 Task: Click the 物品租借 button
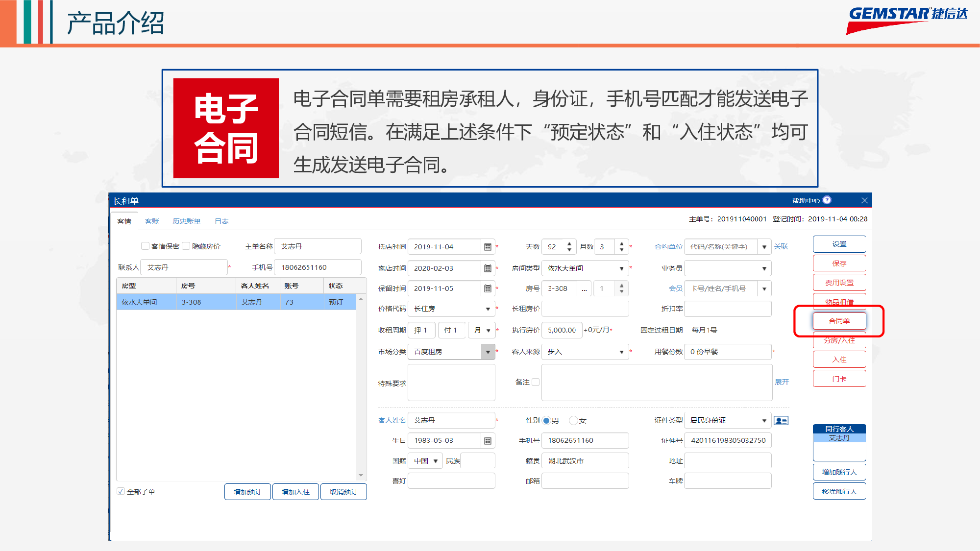coord(839,302)
